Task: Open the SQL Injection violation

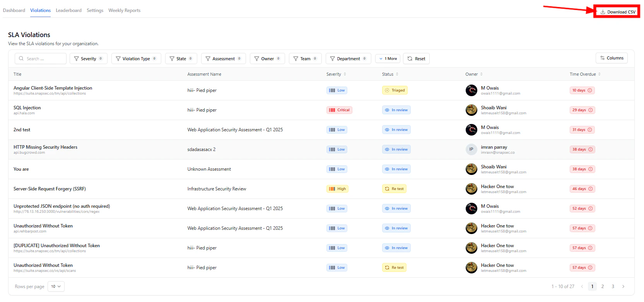Action: (27, 108)
